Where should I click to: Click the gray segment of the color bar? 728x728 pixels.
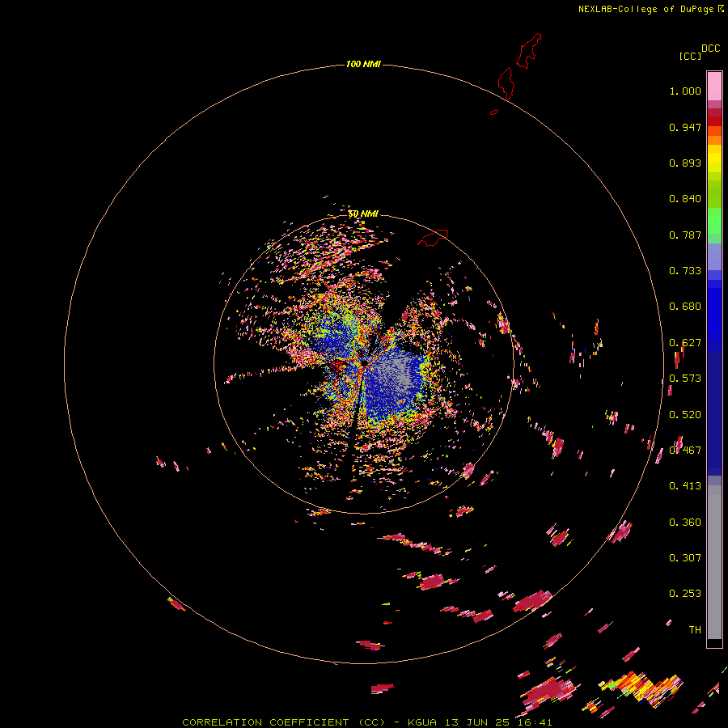pos(714,562)
